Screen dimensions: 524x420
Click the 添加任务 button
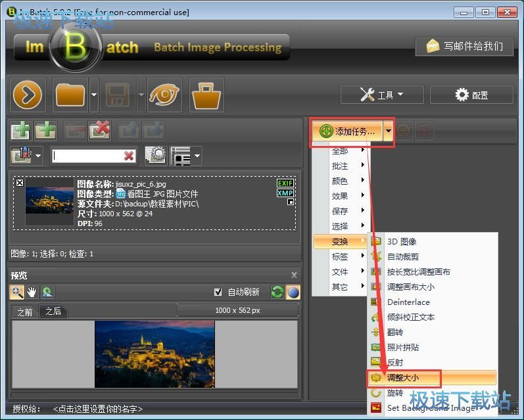coord(347,131)
